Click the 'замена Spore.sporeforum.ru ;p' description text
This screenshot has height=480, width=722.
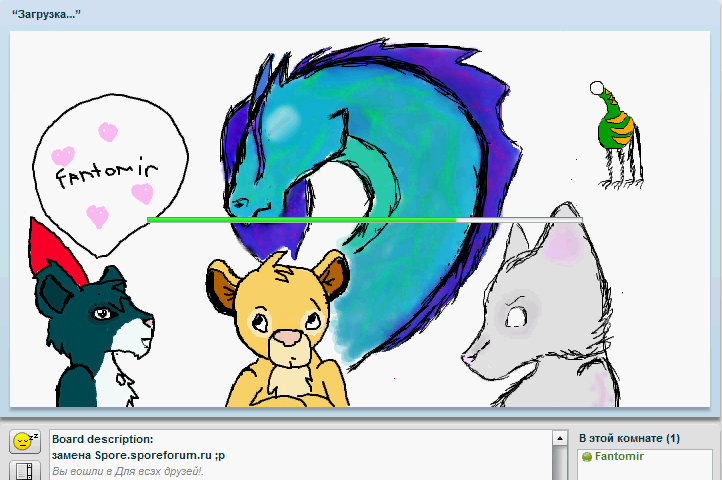pos(139,455)
